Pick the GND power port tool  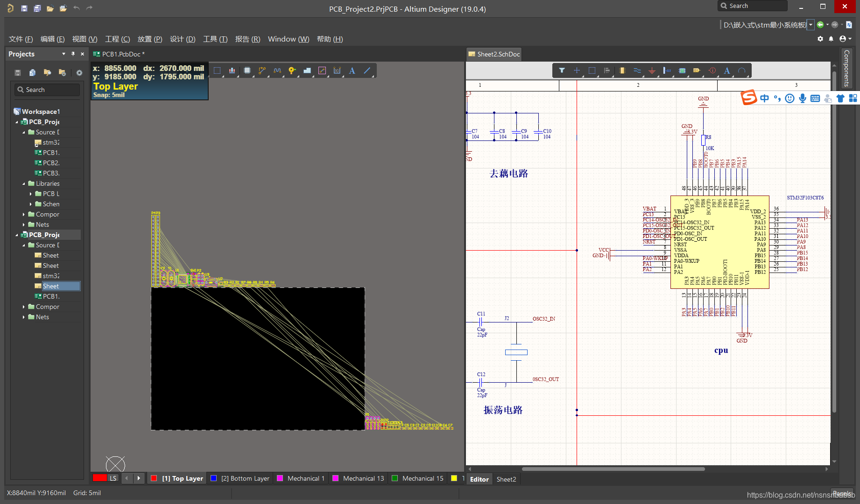pyautogui.click(x=652, y=70)
